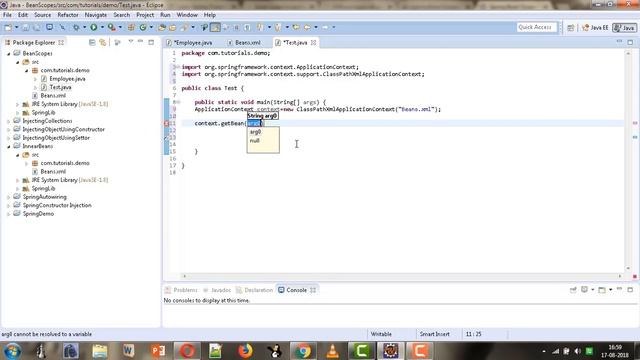The width and height of the screenshot is (640, 360).
Task: Open the Navigate menu
Action: click(x=96, y=15)
